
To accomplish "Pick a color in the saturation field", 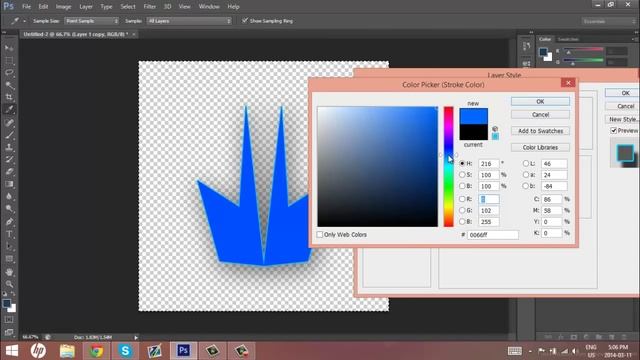I will (x=378, y=167).
